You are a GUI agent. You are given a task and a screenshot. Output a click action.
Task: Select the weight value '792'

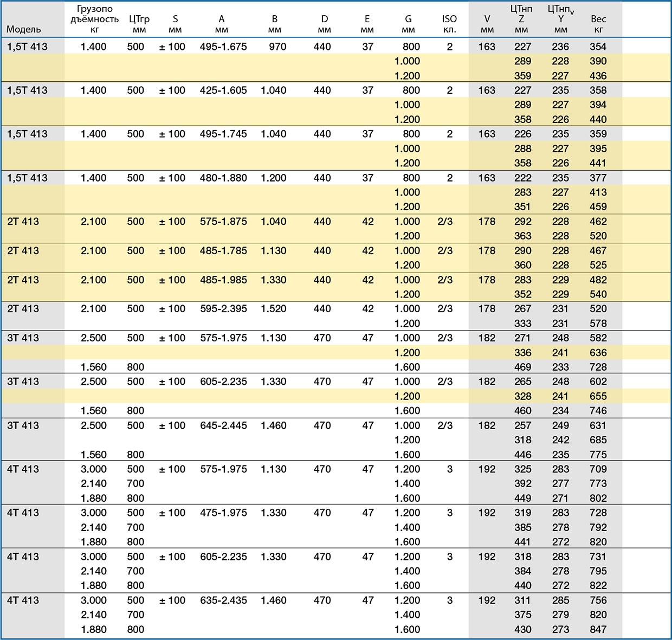tap(598, 527)
